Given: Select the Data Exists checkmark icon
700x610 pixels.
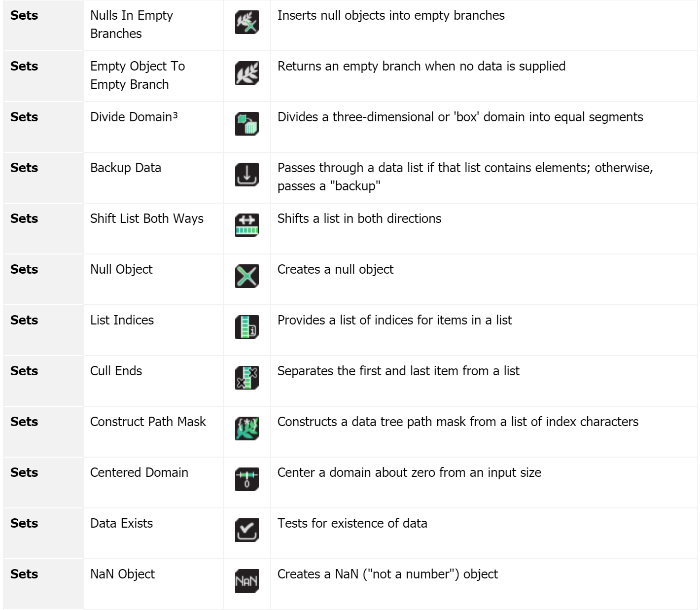Looking at the screenshot, I should click(247, 531).
